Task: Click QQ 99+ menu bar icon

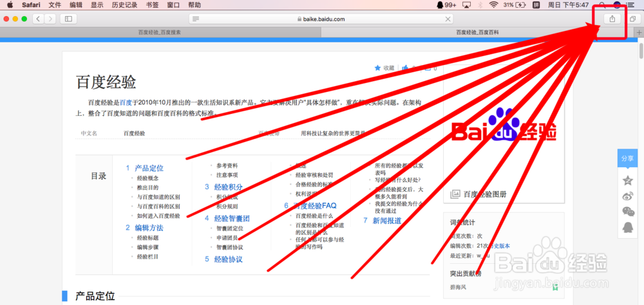Action: pos(446,5)
